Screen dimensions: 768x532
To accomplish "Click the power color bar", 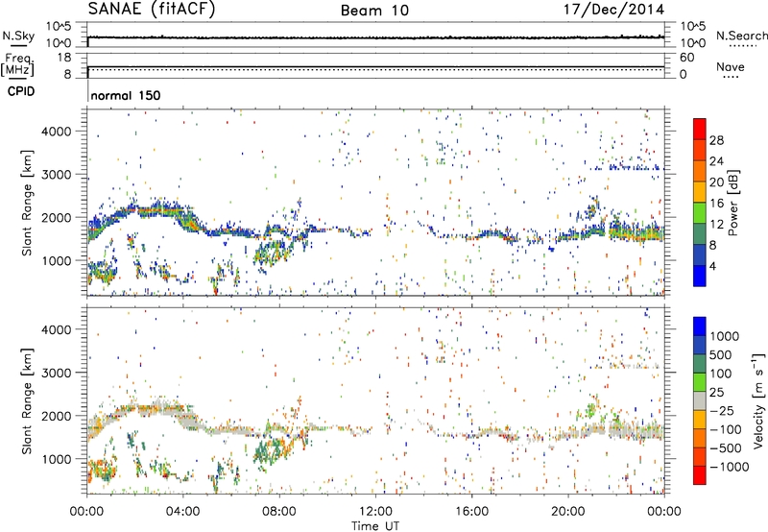I will tap(700, 203).
